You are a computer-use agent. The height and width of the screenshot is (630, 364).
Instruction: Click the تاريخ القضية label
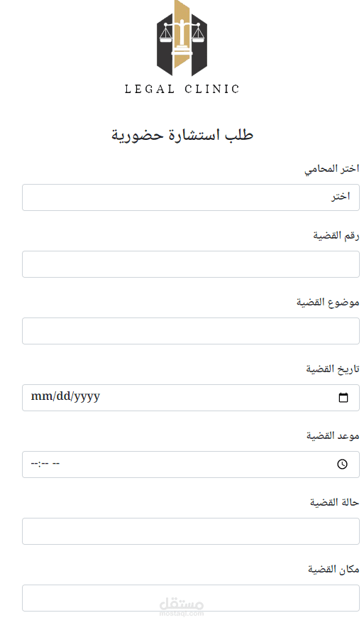[333, 369]
